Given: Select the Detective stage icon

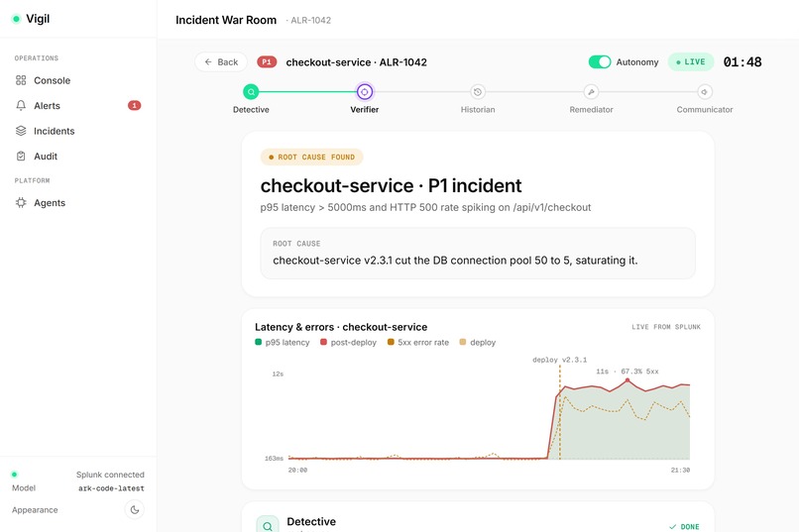Looking at the screenshot, I should coord(251,92).
